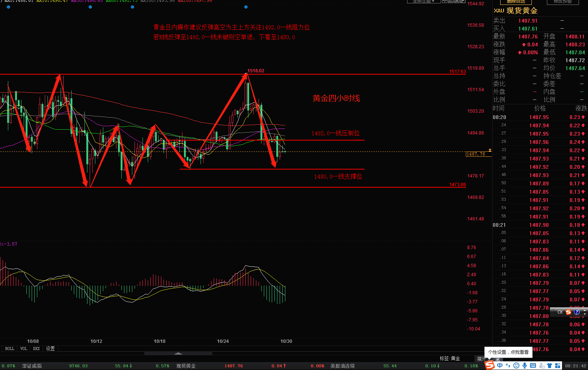Click the Sogou S logo on IME bar

tap(490, 365)
